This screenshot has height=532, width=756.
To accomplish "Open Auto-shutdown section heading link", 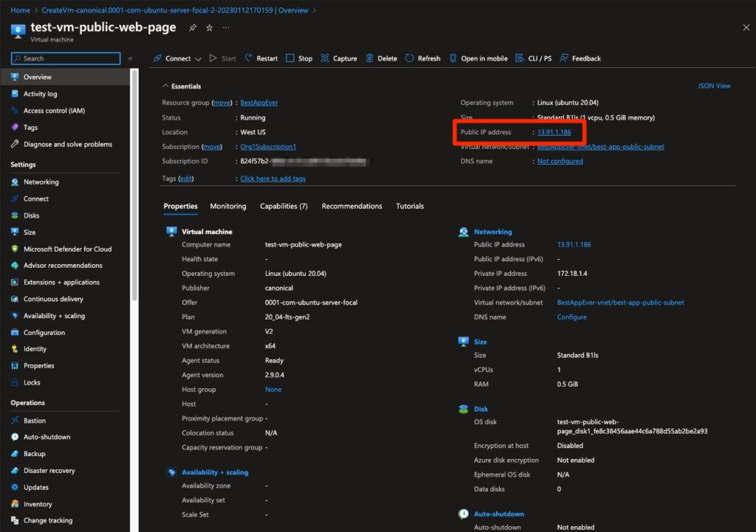I will pyautogui.click(x=498, y=514).
